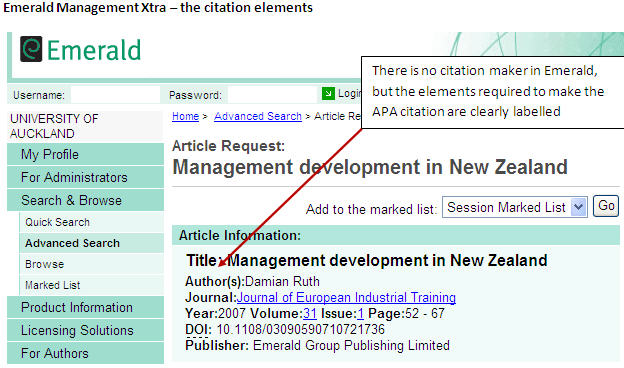Click the Go button
This screenshot has height=368, width=624.
[x=606, y=206]
